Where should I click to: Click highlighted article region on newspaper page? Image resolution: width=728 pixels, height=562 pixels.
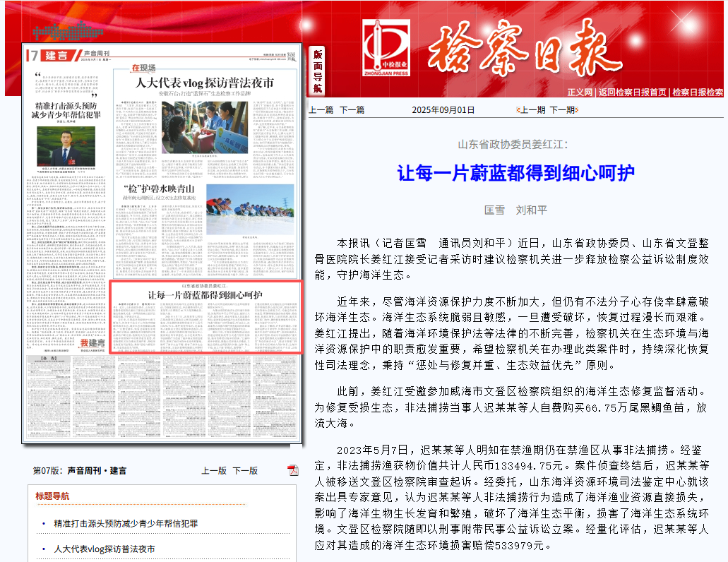point(205,316)
